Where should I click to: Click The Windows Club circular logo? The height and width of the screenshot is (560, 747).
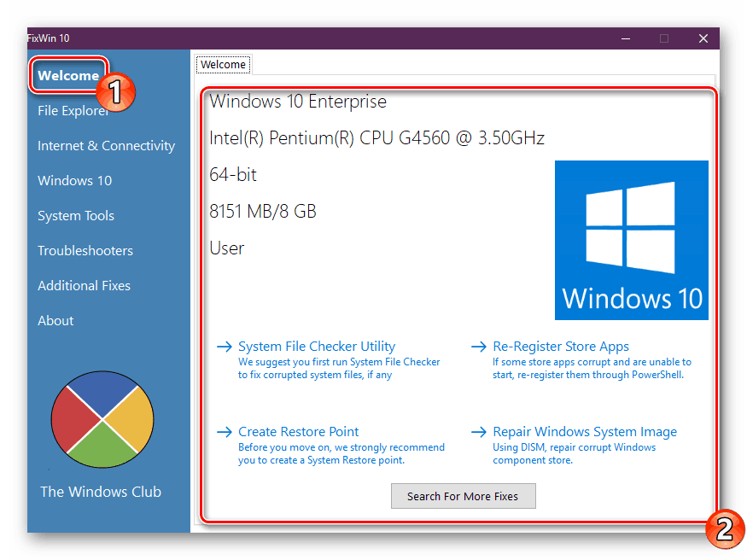102,419
